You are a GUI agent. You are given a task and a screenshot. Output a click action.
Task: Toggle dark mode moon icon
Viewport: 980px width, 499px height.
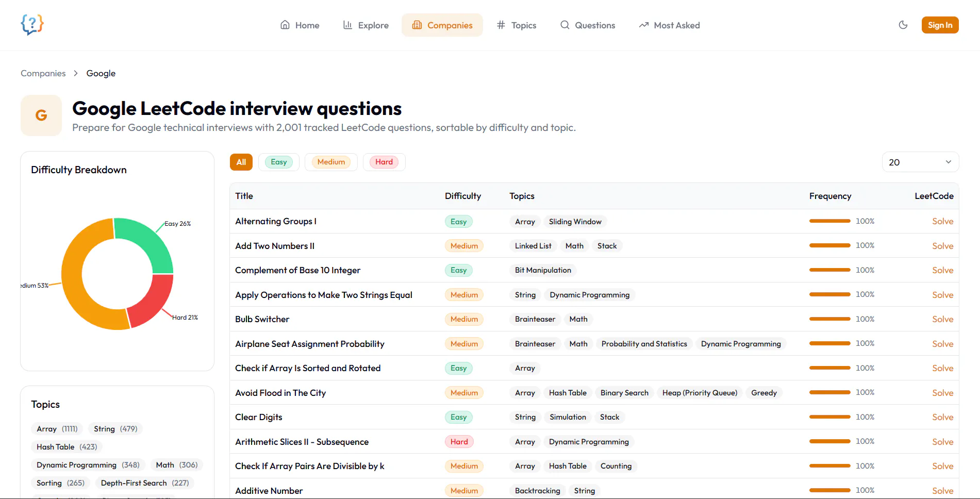pyautogui.click(x=903, y=25)
